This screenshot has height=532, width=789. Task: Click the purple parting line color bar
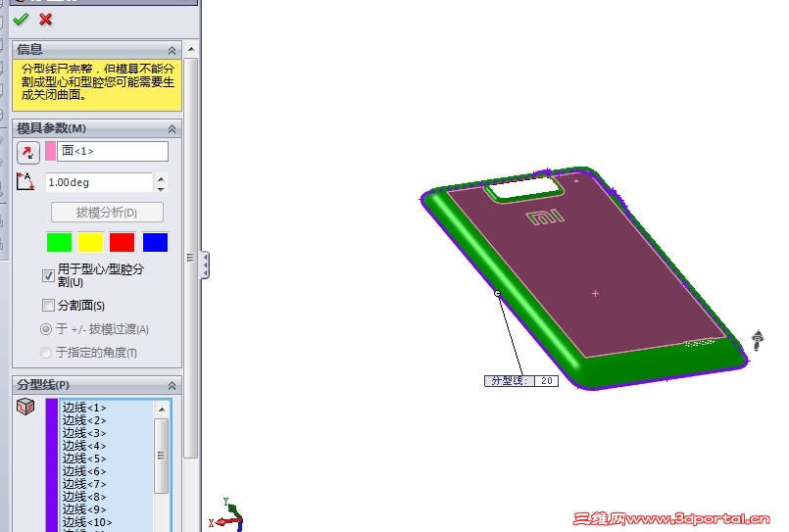pos(51,465)
